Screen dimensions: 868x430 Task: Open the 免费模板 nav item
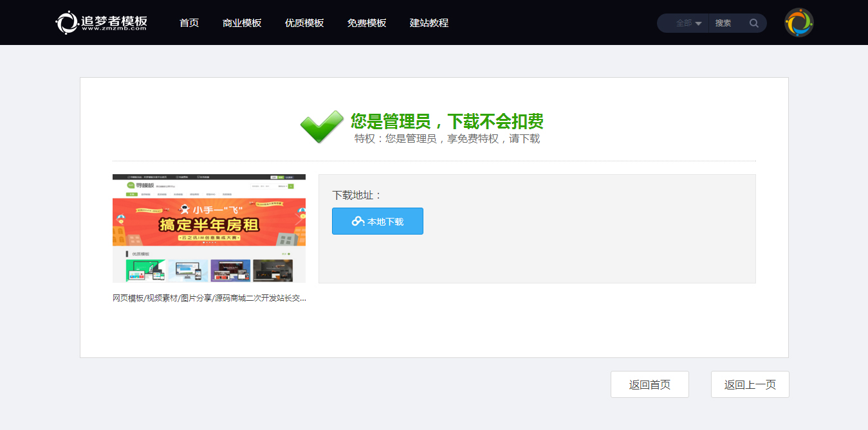367,23
